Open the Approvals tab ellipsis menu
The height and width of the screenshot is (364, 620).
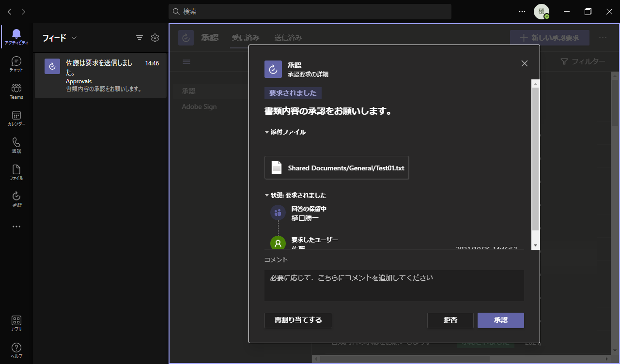tap(603, 38)
